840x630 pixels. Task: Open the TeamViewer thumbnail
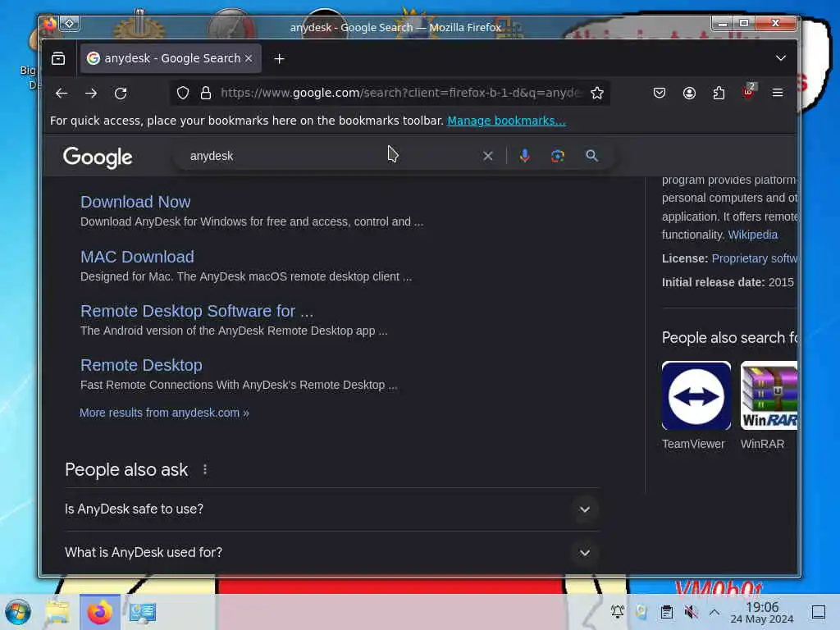point(696,396)
